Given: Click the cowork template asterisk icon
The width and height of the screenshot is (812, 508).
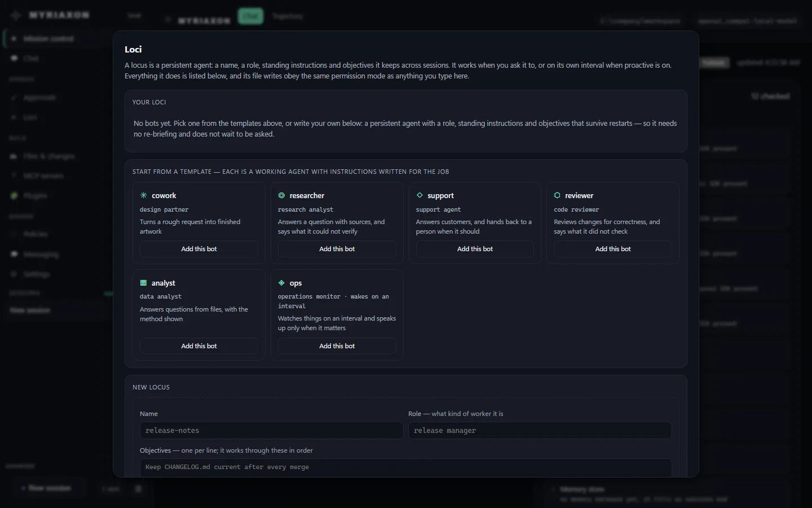Looking at the screenshot, I should pos(144,195).
